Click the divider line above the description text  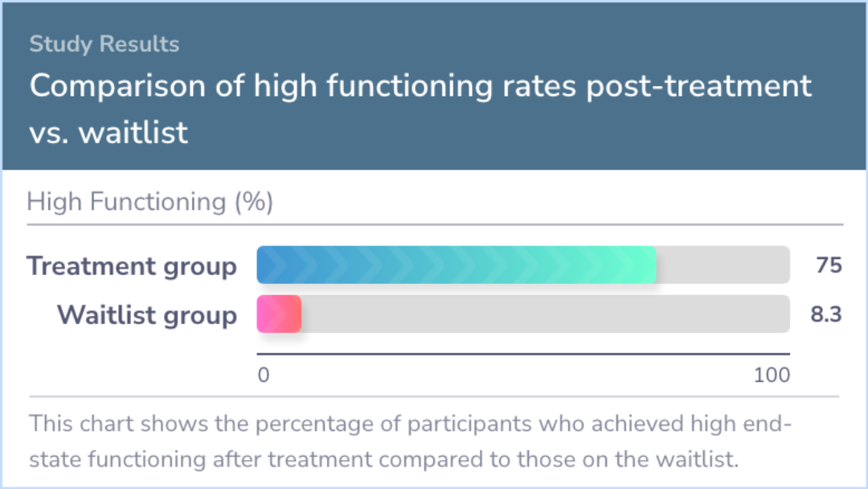(434, 397)
